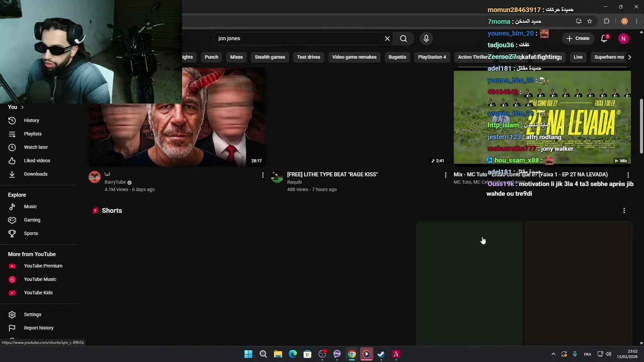Start voice search with the microphone icon
The width and height of the screenshot is (644, 362).
point(426,39)
